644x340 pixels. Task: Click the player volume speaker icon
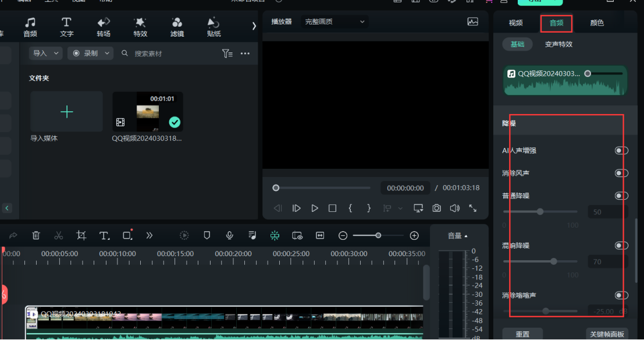click(454, 208)
